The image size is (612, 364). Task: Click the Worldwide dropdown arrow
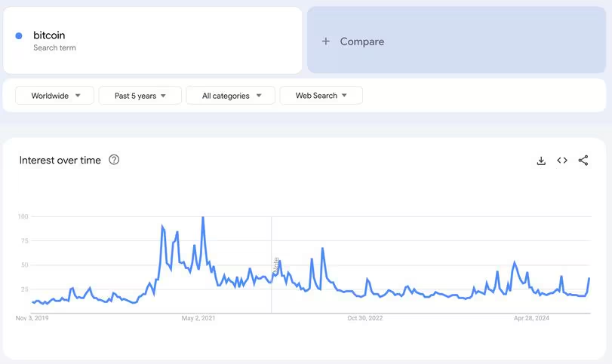[x=78, y=96]
